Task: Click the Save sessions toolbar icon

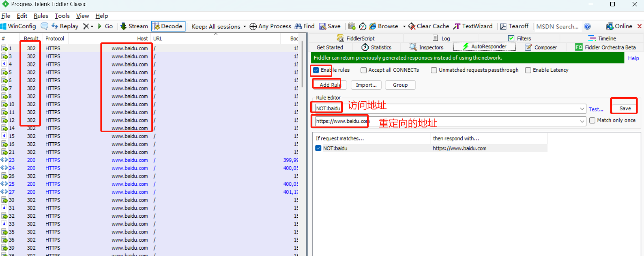Action: pos(322,26)
